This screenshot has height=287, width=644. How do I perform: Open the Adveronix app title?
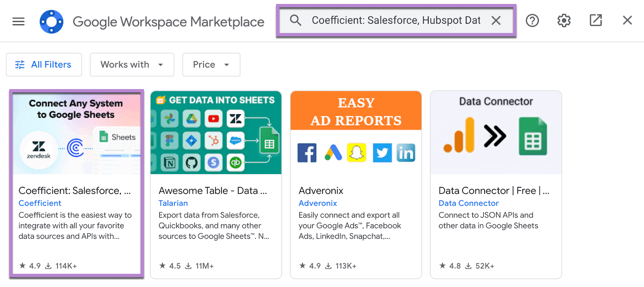tap(321, 191)
